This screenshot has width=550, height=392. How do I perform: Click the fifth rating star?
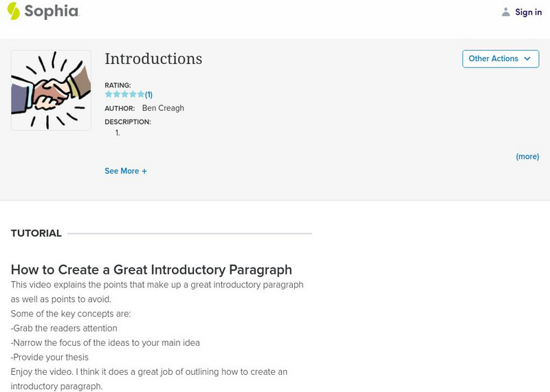(x=141, y=94)
